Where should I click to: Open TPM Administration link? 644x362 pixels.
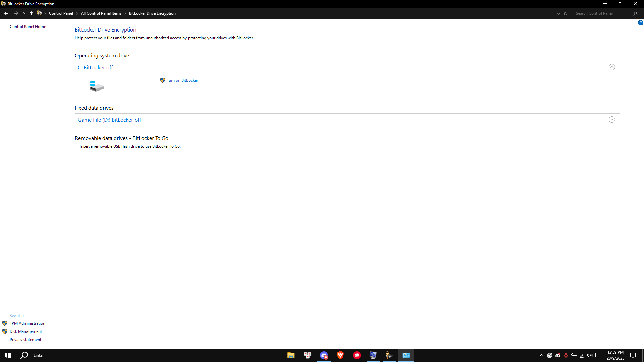[28, 323]
